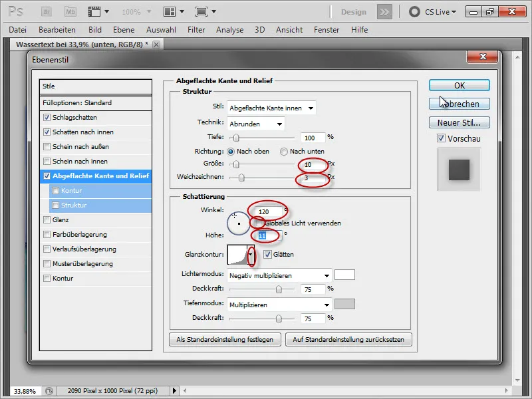
Task: Enable Schein nach außen checkbox
Action: point(47,146)
